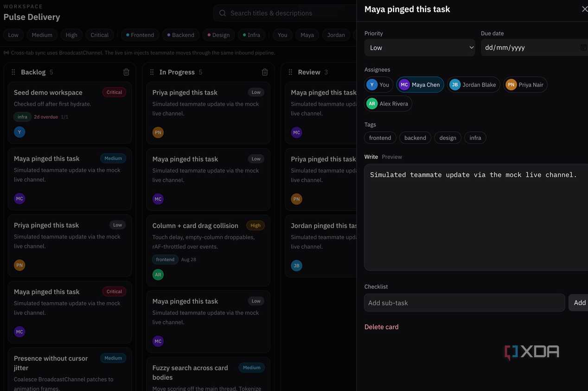Filter board by Backend tag

[181, 35]
